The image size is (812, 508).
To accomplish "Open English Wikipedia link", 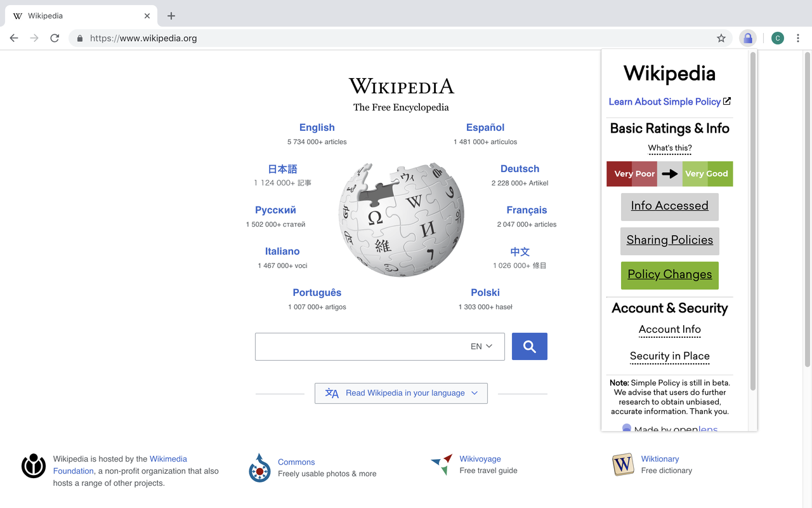I will click(317, 128).
